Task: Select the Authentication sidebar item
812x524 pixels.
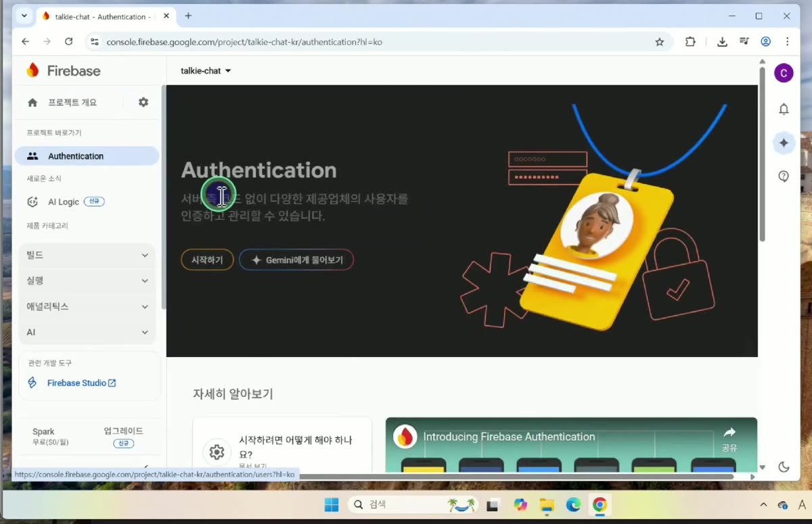Action: tap(87, 156)
